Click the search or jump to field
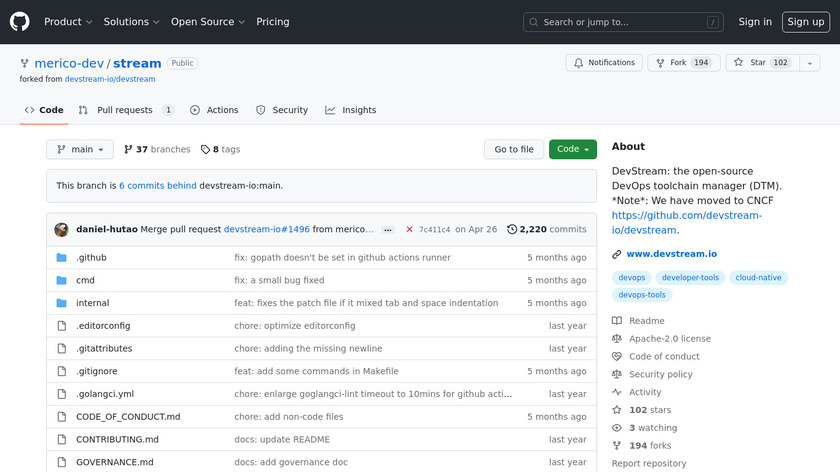The width and height of the screenshot is (840, 472). (x=623, y=22)
